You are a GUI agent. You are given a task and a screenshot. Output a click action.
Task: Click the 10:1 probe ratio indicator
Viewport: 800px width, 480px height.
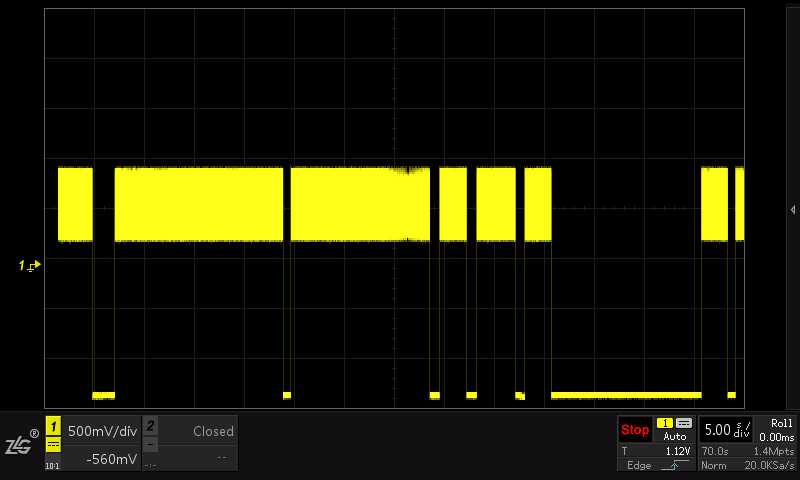[52, 466]
